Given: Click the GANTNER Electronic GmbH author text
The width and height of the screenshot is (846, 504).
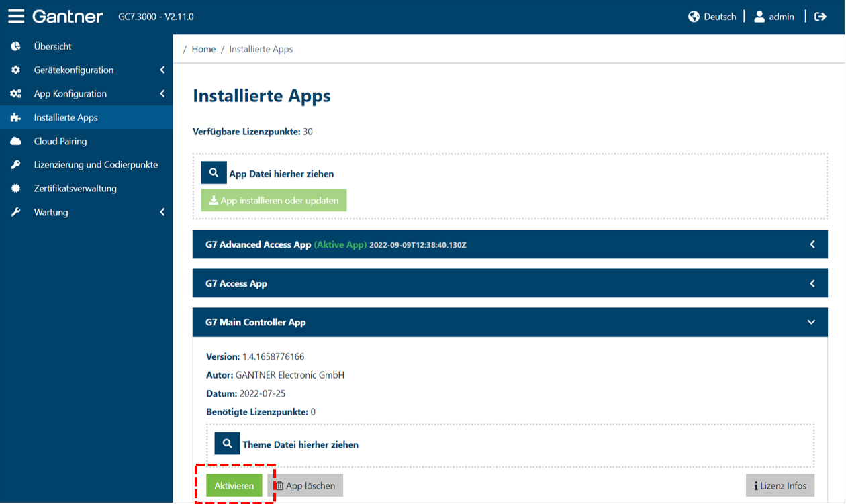Looking at the screenshot, I should pos(290,375).
